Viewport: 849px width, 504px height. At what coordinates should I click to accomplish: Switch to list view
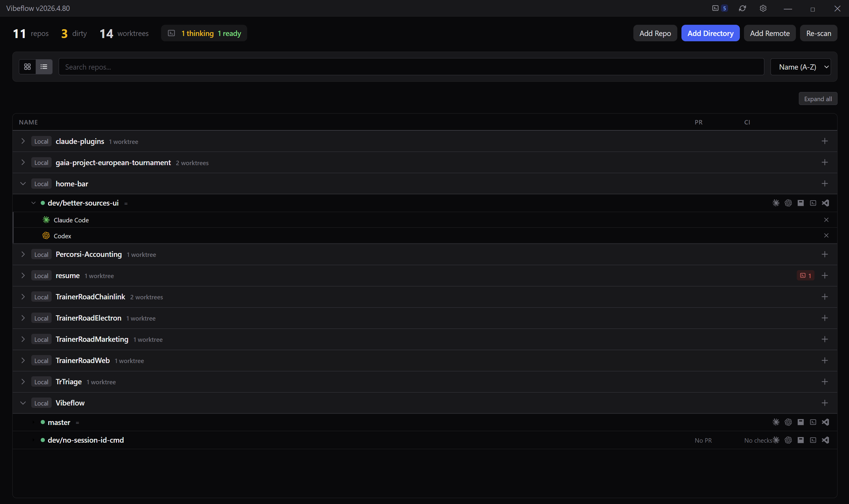[x=44, y=67]
